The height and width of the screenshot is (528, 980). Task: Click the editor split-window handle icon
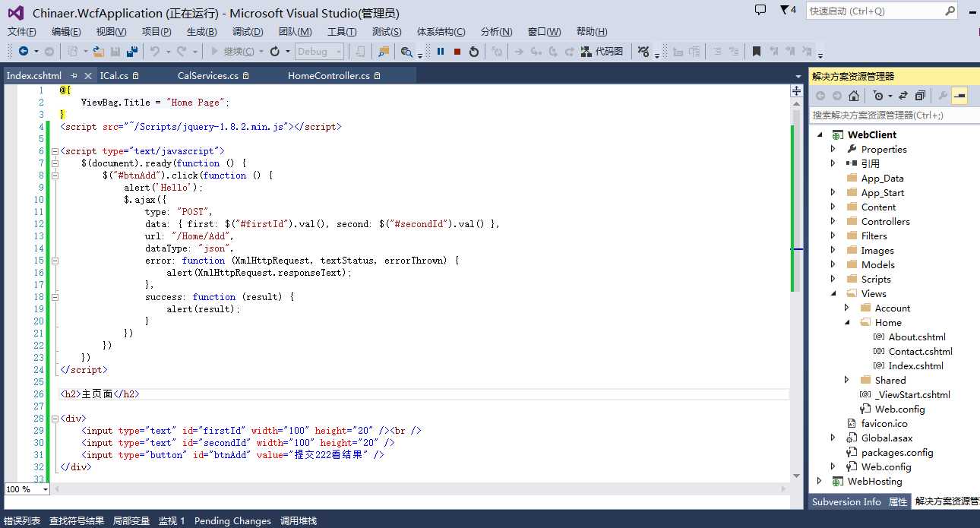point(796,90)
